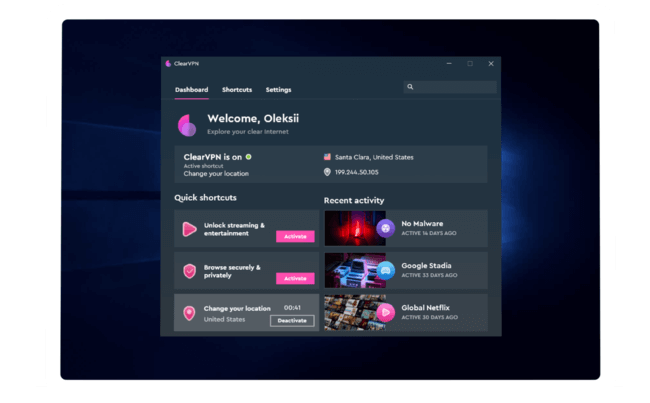This screenshot has height=403, width=650.
Task: Deactivate Change your location shortcut
Action: pos(292,320)
